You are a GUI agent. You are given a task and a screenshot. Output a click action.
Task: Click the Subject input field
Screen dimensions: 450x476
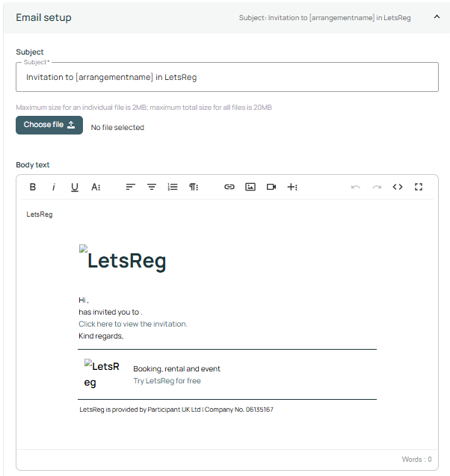pos(227,77)
